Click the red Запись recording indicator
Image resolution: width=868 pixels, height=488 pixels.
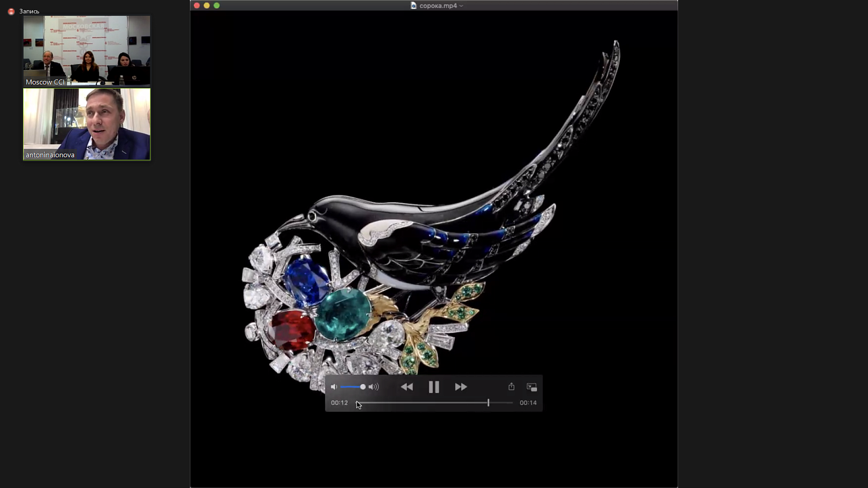coord(11,11)
